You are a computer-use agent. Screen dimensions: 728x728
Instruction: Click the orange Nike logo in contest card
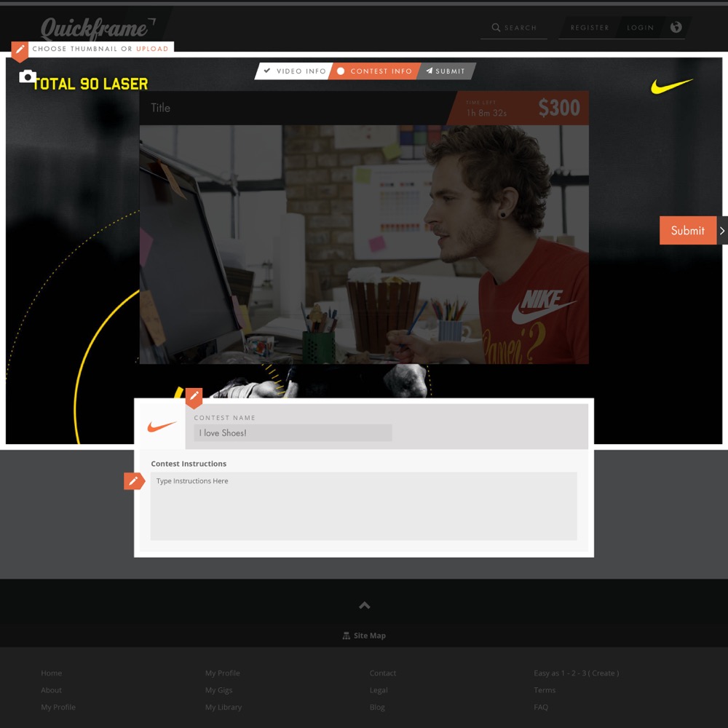tap(162, 426)
